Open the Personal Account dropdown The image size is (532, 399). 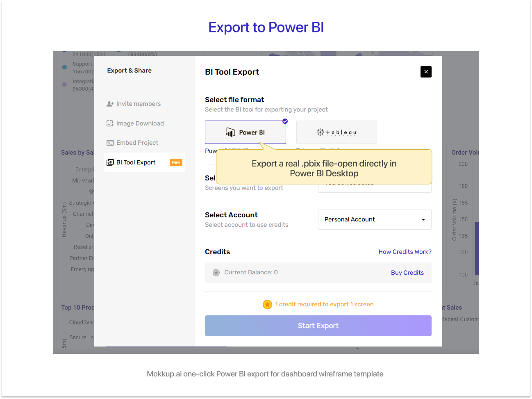pyautogui.click(x=375, y=219)
